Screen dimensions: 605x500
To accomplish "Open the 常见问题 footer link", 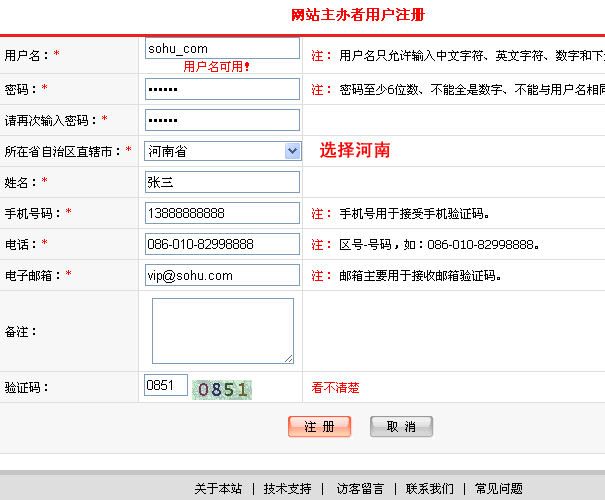I will coord(498,489).
